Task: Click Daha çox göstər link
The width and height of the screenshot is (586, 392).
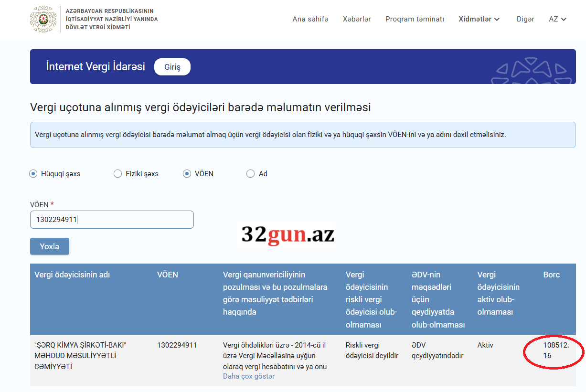Action: click(249, 376)
